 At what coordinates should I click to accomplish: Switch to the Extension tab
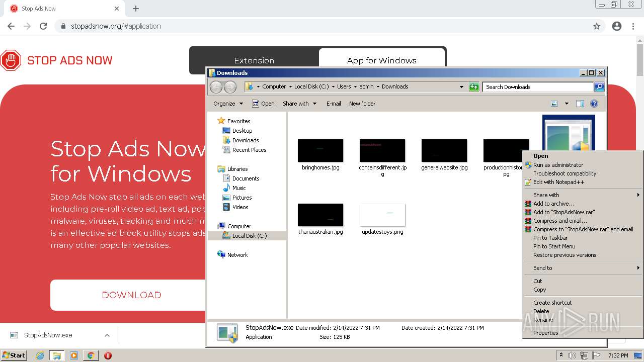click(x=254, y=60)
